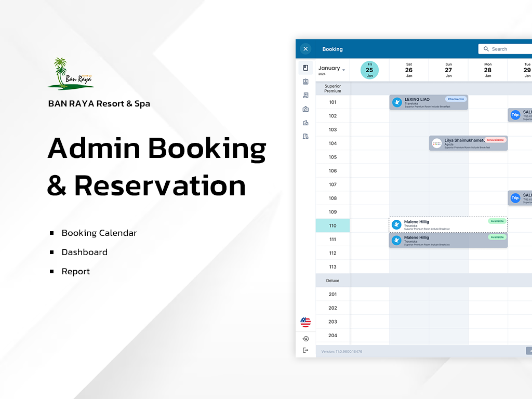Select Sun 27 Jan date header
The width and height of the screenshot is (532, 399).
coord(448,70)
